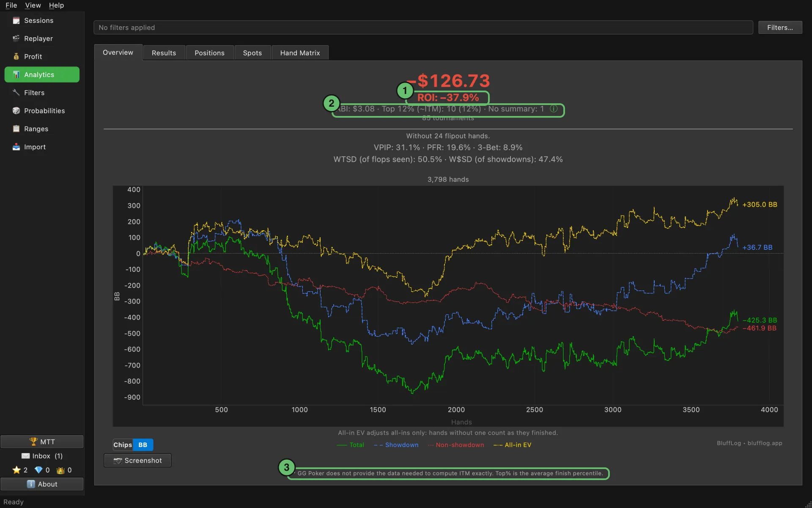Open the Spots tab

coord(252,53)
